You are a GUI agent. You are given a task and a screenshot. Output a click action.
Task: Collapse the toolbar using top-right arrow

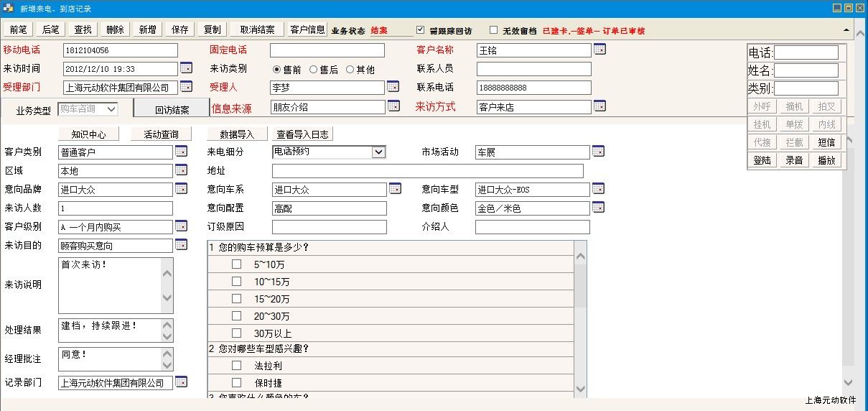tap(846, 30)
